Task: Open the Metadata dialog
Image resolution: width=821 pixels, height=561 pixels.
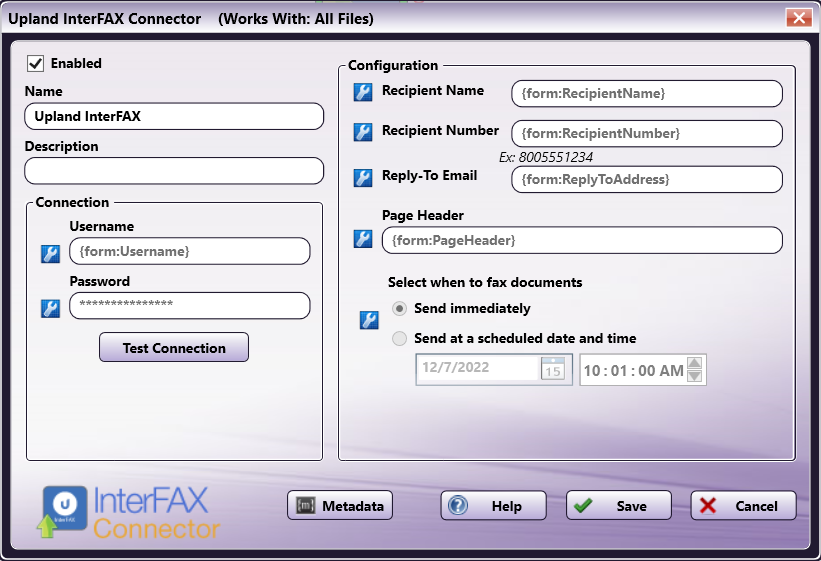Action: click(340, 505)
